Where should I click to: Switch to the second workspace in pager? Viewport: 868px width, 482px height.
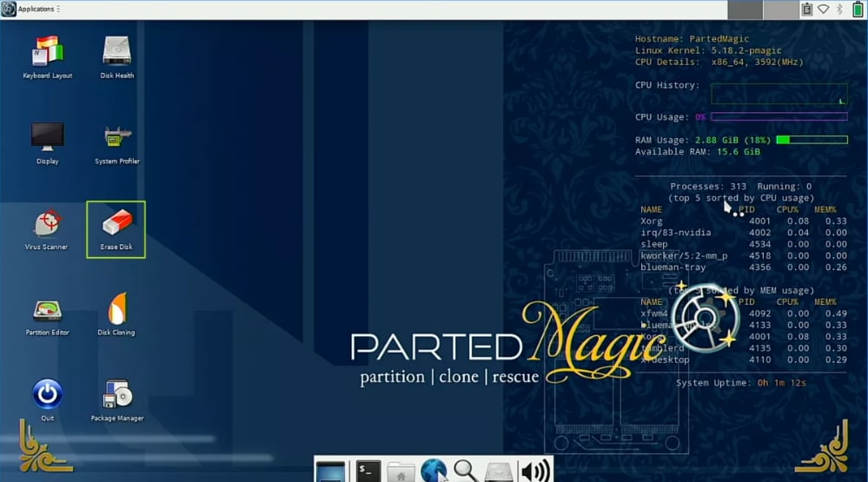(x=781, y=10)
